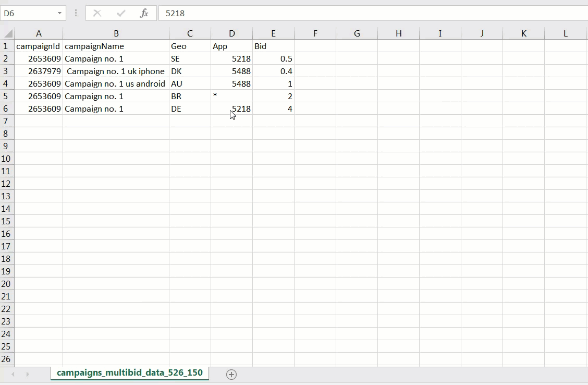The image size is (588, 385).
Task: Click the right sheet navigation arrow
Action: [27, 374]
